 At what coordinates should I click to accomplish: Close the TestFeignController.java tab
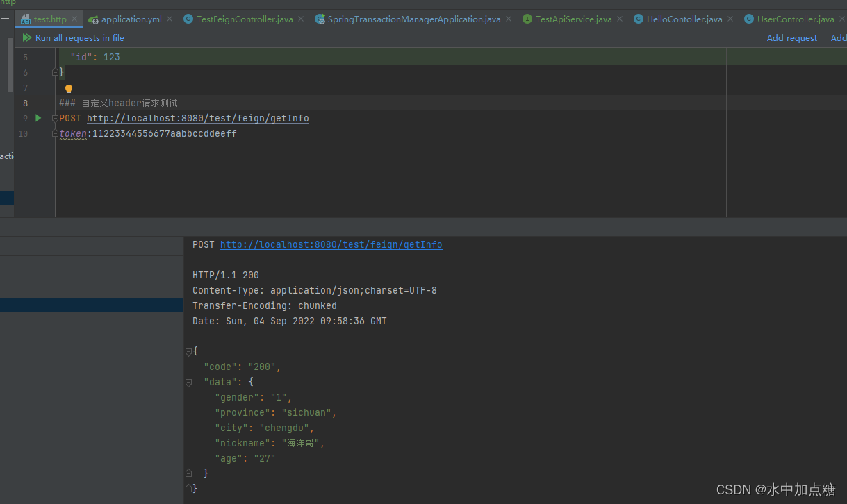(301, 19)
